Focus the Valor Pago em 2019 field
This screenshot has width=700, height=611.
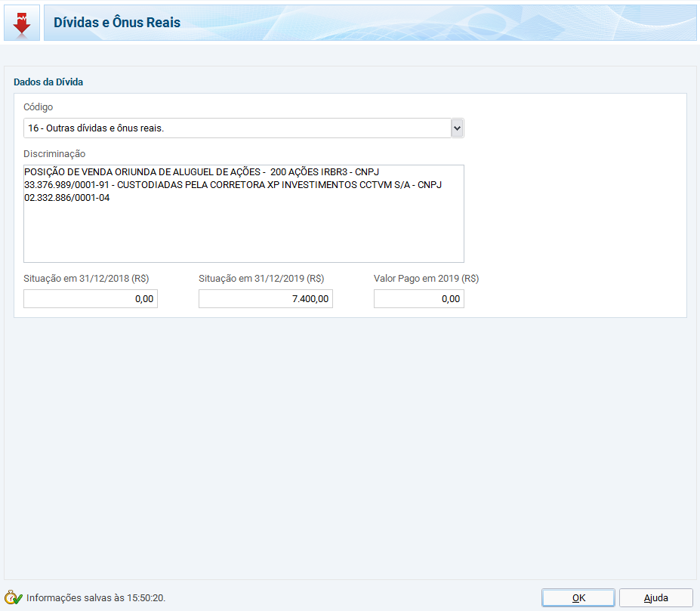click(418, 299)
